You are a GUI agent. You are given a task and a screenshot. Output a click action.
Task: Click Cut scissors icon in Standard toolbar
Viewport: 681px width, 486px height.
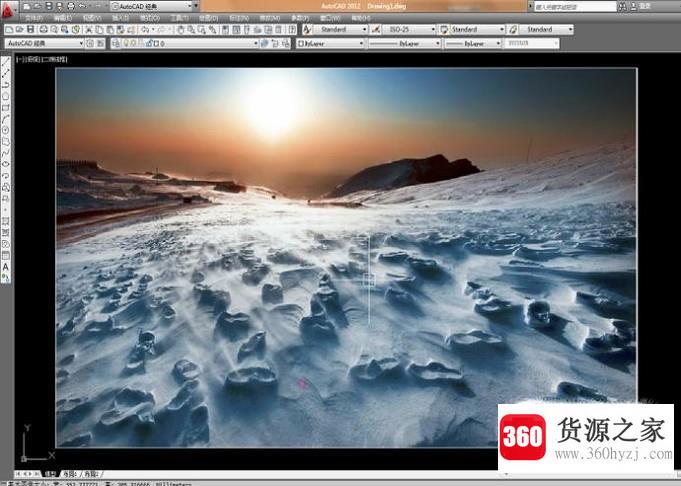[89, 30]
